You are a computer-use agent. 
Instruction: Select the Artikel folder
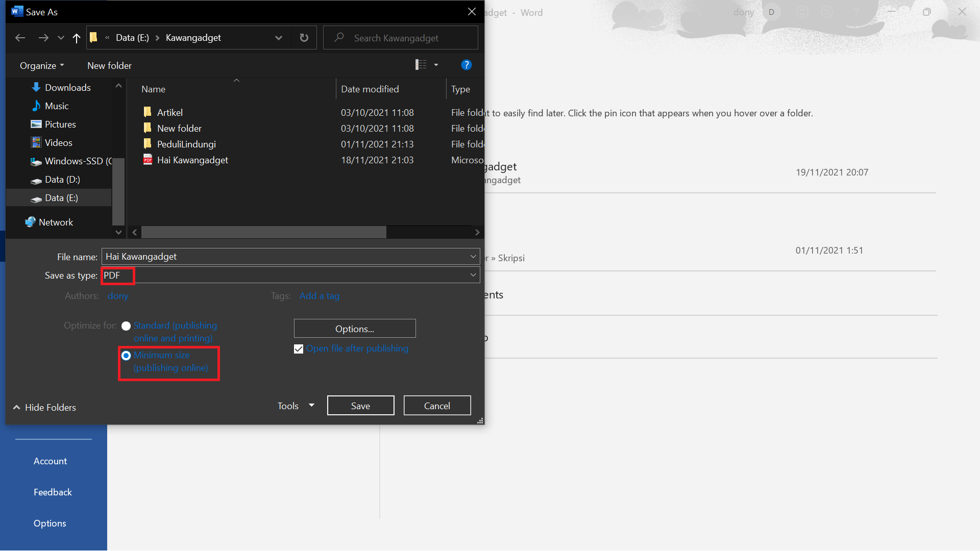[169, 113]
